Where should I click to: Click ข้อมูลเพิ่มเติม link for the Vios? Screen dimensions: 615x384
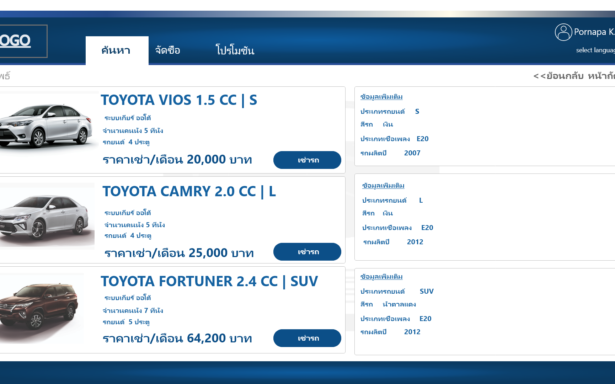pyautogui.click(x=382, y=97)
